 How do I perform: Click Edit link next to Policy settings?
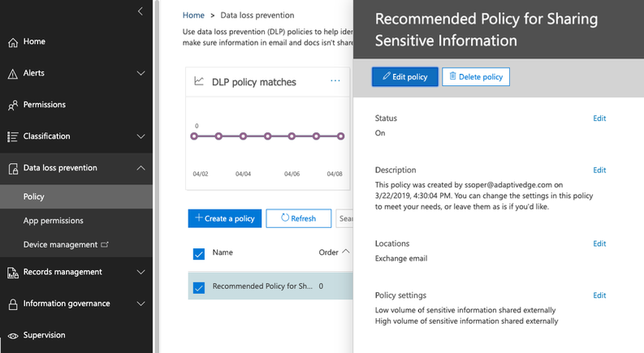[x=599, y=295]
